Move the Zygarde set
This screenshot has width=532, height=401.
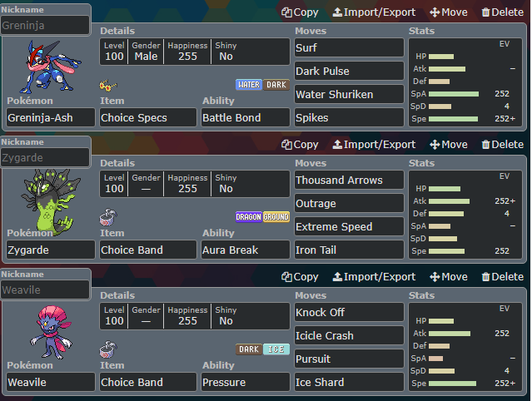click(449, 145)
